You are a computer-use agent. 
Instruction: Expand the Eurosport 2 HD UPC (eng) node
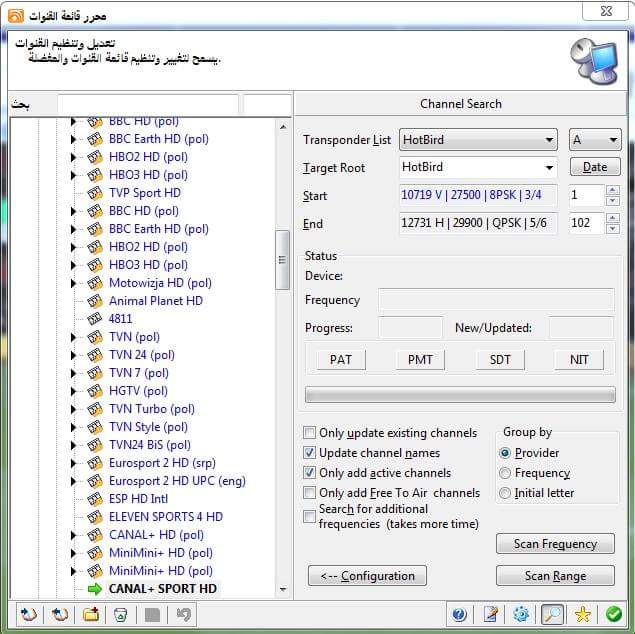tap(73, 481)
